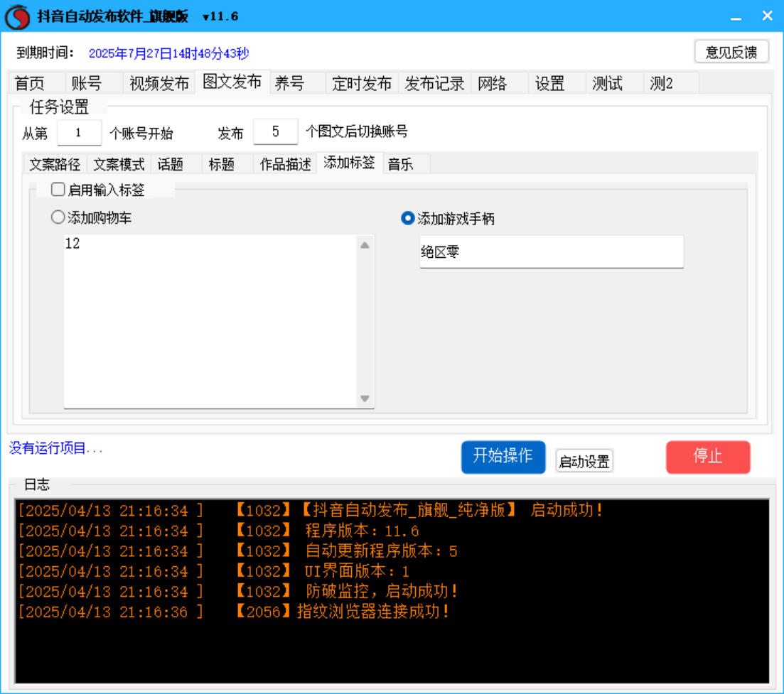
Task: View the 发布记录 tab
Action: click(434, 83)
